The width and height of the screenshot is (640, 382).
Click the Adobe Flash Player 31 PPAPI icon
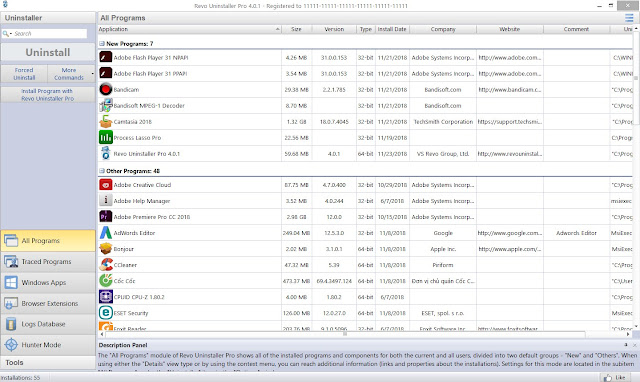(106, 73)
